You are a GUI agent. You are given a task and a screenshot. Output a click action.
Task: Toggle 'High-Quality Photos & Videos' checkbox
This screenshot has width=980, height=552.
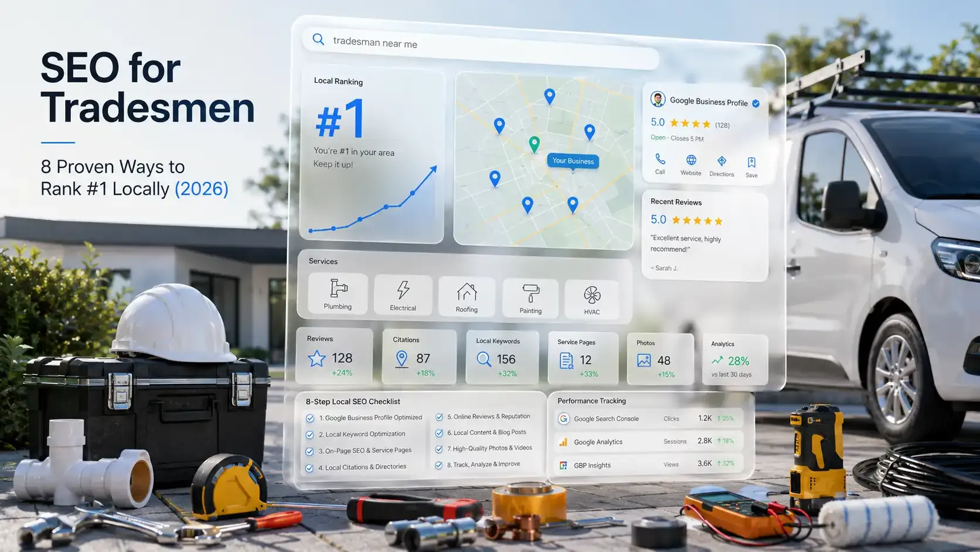click(x=439, y=449)
